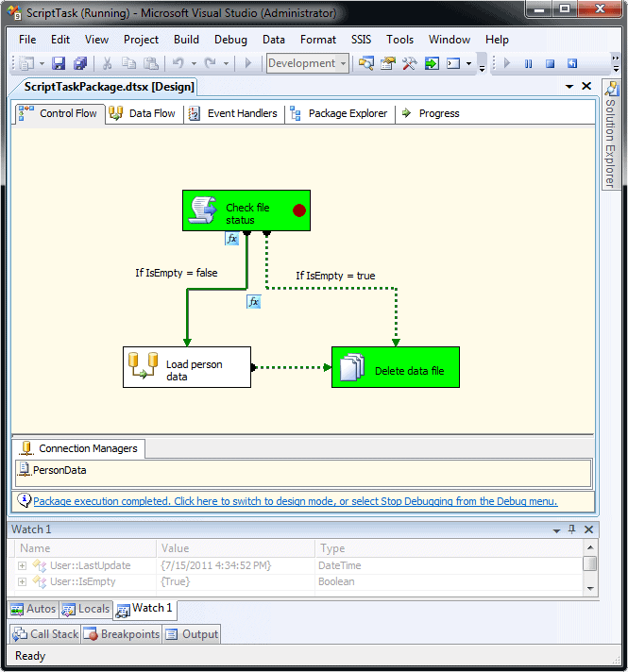Image resolution: width=628 pixels, height=672 pixels.
Task: Close the Watch 1 panel
Action: (x=588, y=529)
